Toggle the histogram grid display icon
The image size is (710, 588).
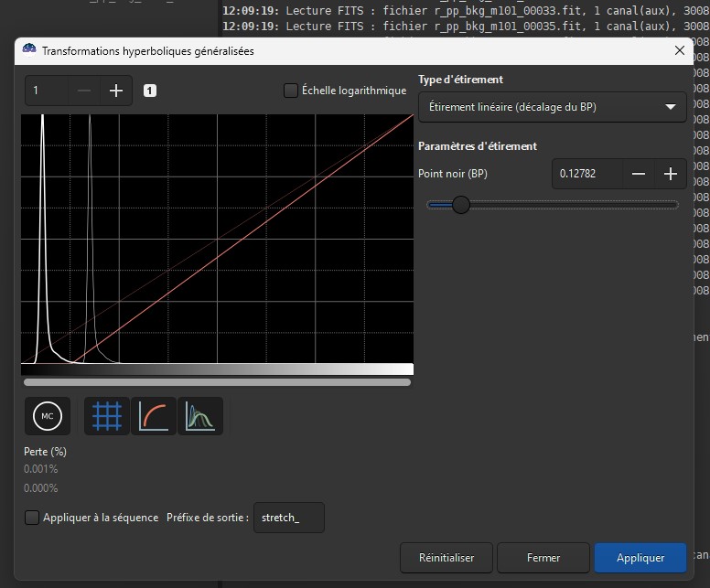tap(107, 417)
